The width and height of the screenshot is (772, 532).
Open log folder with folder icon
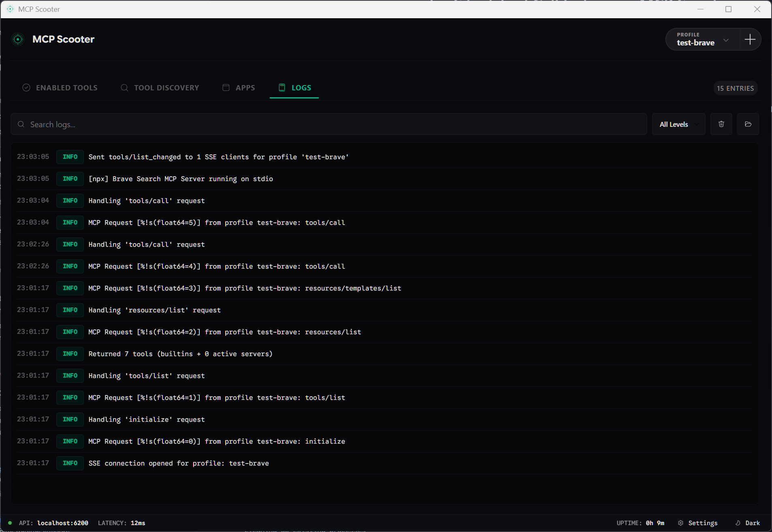[x=748, y=124]
